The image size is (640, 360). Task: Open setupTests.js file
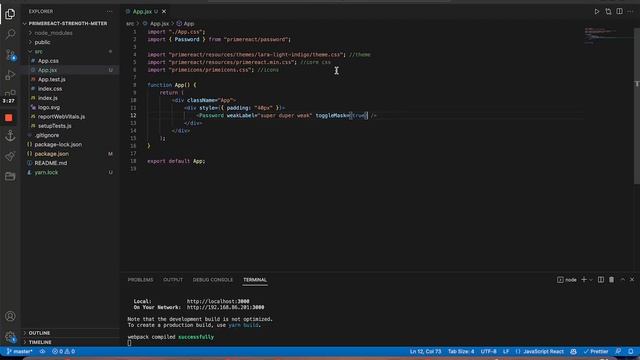click(x=55, y=126)
